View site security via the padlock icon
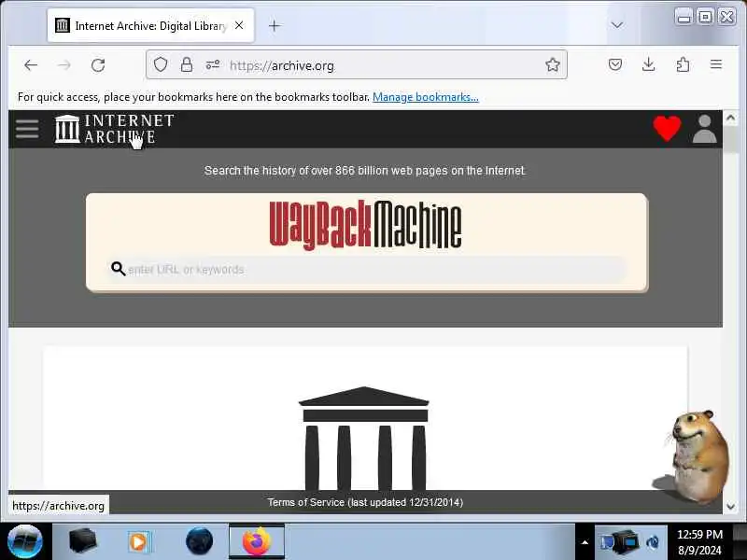The height and width of the screenshot is (560, 747). (x=187, y=64)
